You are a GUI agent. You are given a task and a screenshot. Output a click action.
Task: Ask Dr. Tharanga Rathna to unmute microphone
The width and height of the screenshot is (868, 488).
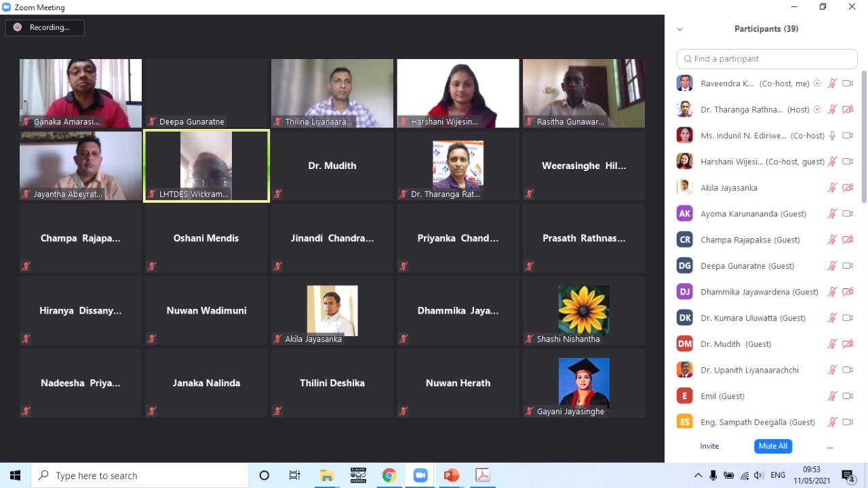[x=832, y=109]
